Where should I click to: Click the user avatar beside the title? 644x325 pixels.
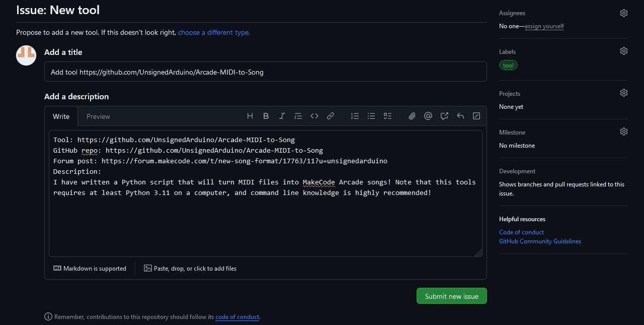26,55
